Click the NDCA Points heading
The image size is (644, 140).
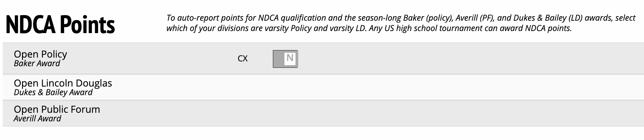[60, 24]
